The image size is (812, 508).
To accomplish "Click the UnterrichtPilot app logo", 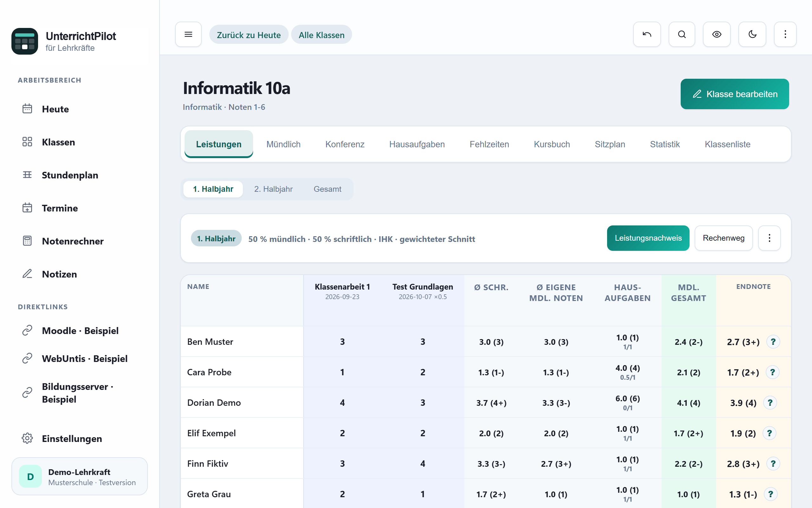I will tap(24, 41).
